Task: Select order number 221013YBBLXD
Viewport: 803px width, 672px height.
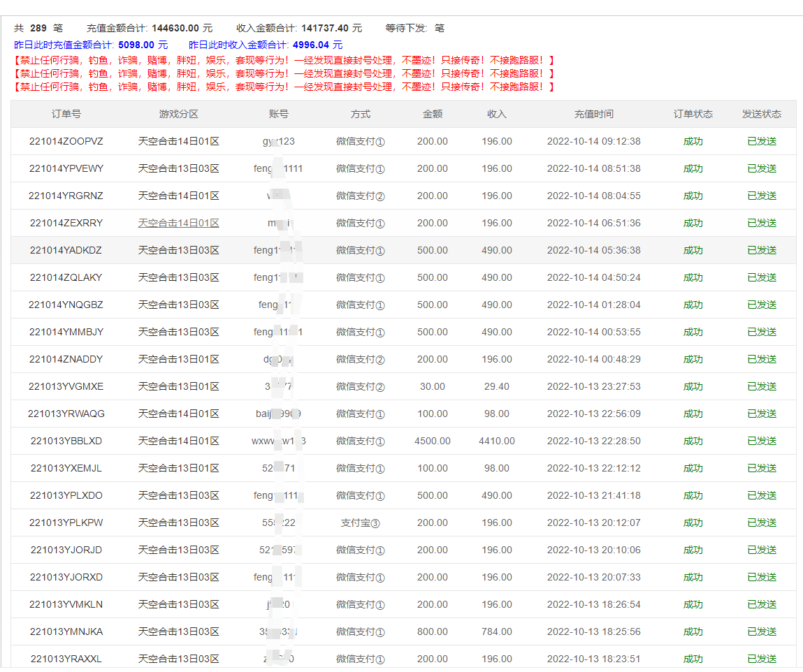Action: tap(66, 441)
